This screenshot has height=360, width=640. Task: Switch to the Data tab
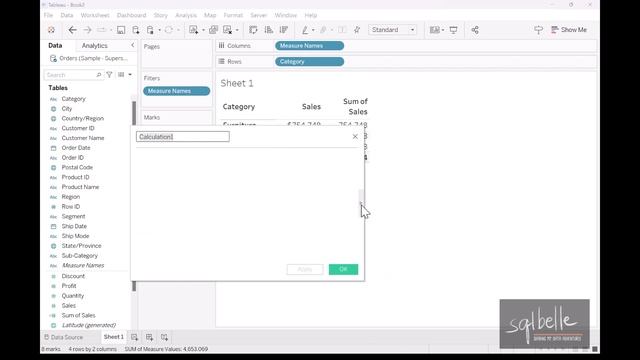click(x=55, y=46)
